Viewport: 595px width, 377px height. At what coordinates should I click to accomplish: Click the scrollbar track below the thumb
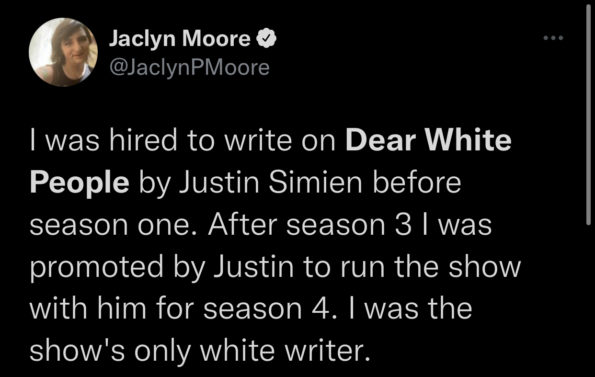588,302
